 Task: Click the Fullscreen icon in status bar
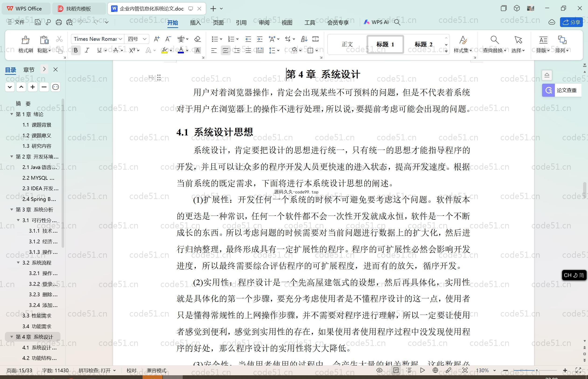coord(578,370)
